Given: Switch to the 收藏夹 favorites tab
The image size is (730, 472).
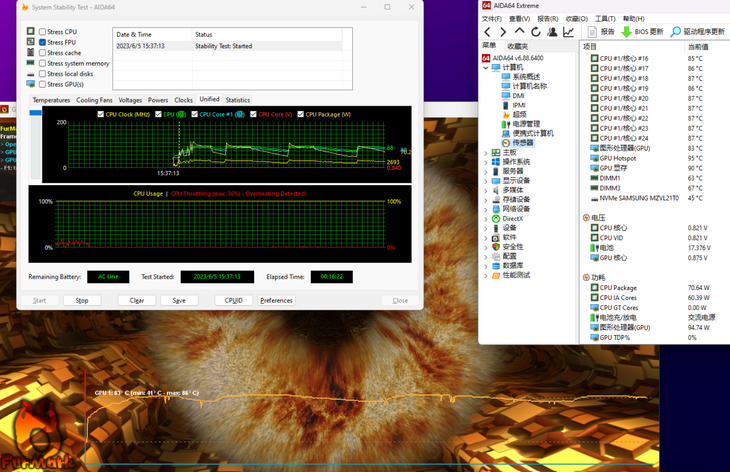Looking at the screenshot, I should click(517, 46).
